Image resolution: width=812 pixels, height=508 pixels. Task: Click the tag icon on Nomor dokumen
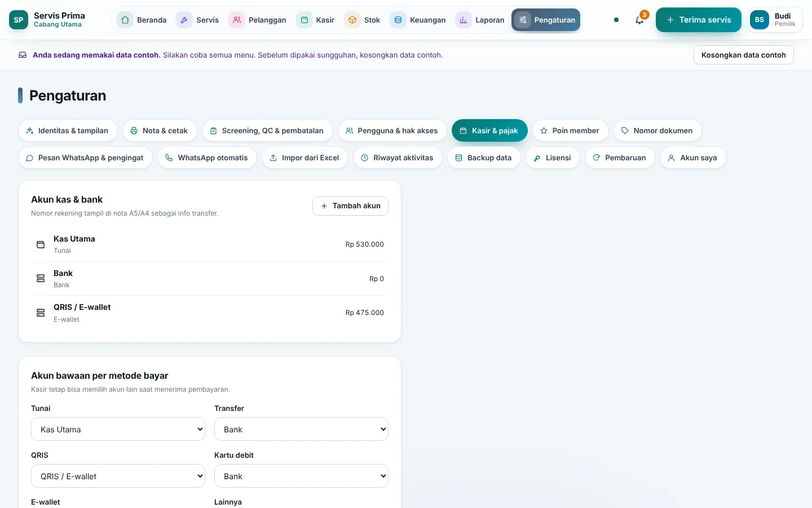625,130
